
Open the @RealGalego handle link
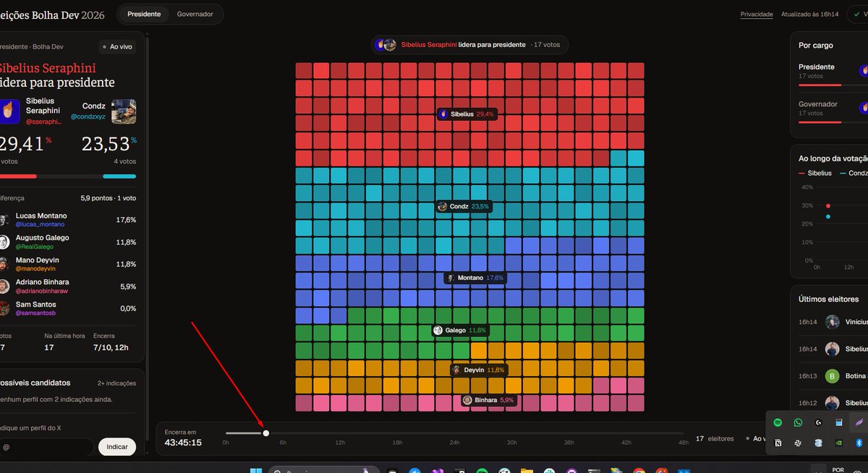click(35, 247)
